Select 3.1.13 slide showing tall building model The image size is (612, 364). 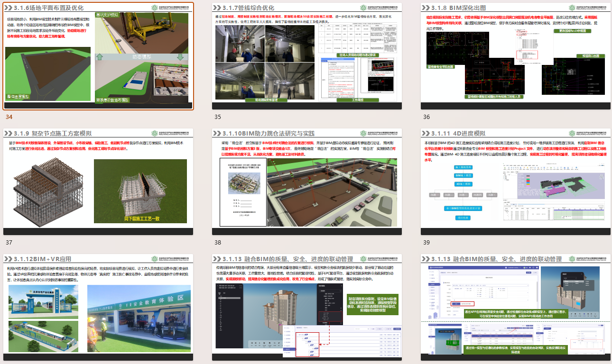tap(307, 308)
